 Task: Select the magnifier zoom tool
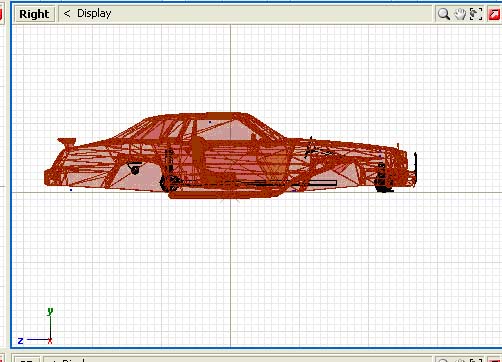tap(443, 14)
